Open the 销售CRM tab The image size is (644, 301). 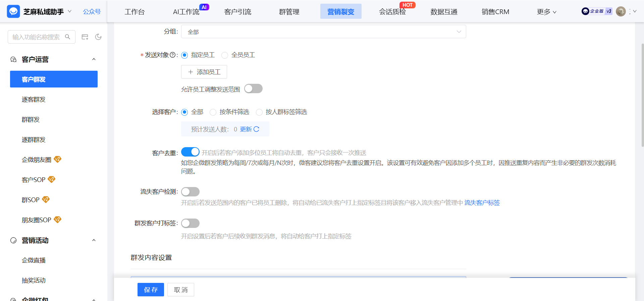click(495, 12)
